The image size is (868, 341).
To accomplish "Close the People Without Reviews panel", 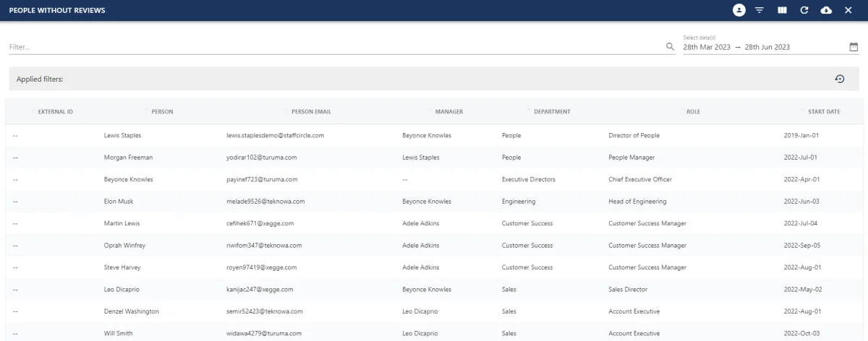I will [848, 10].
